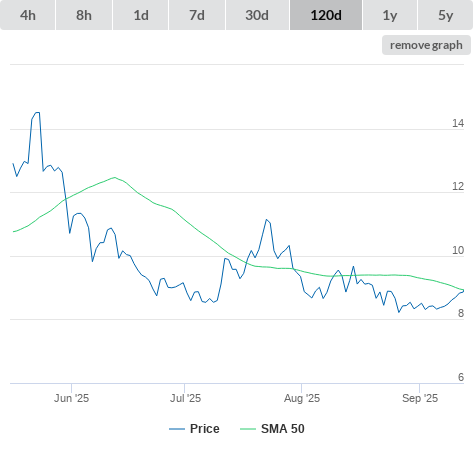Switch to the 8h time range
Image resolution: width=474 pixels, height=455 pixels.
tap(84, 15)
